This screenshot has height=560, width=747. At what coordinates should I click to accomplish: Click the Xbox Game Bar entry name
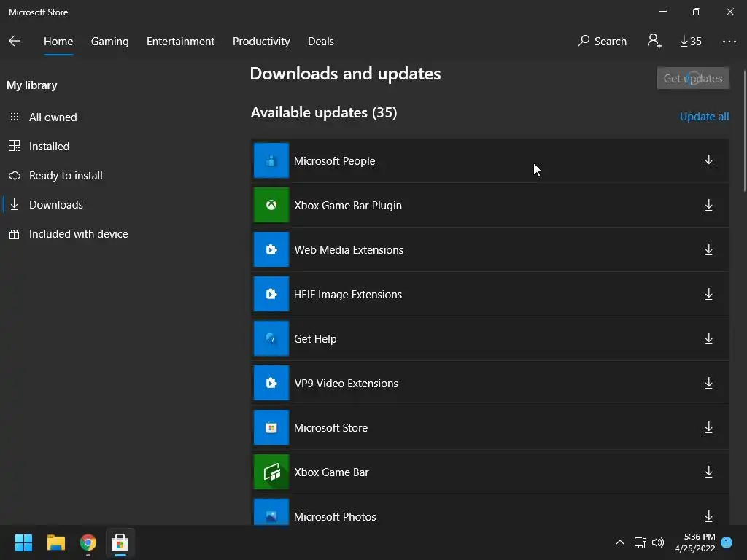[331, 472]
